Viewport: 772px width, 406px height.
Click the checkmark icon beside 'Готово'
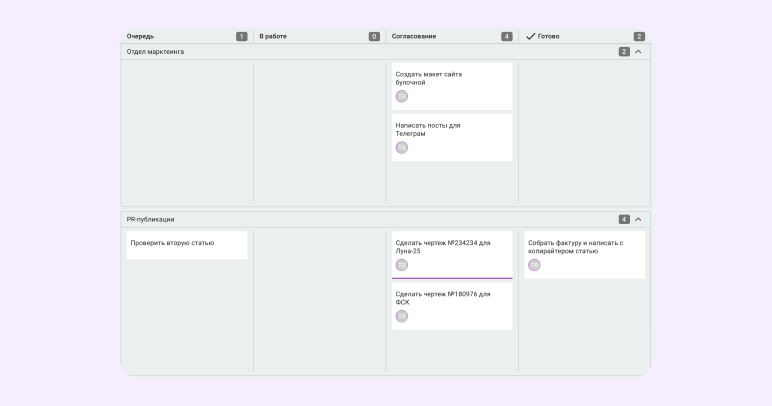tap(531, 36)
